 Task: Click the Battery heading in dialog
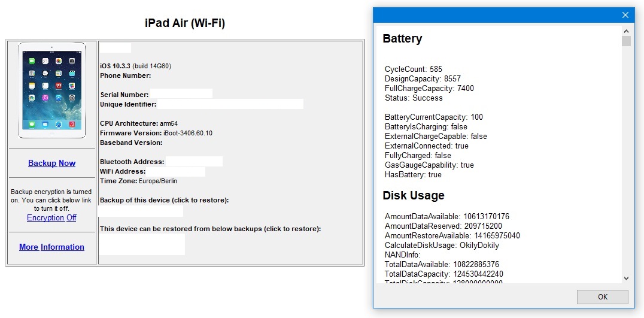click(x=402, y=38)
